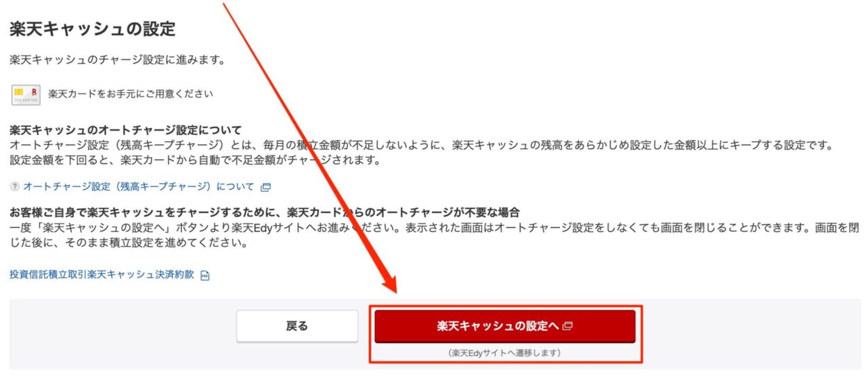Click the bold heading 楽天キャッシュのオートチャージ設定について
Viewport: 868px width, 379px height.
click(x=125, y=129)
